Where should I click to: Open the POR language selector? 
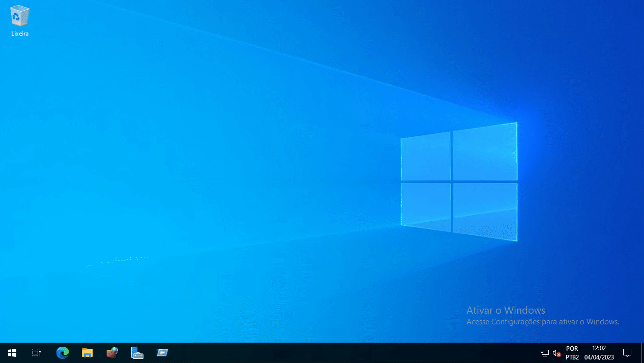(572, 348)
